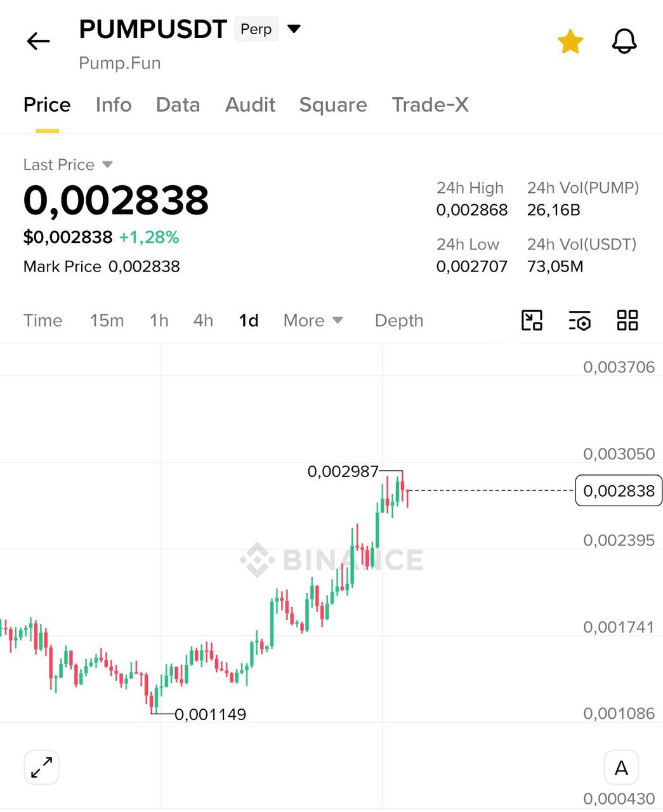Open price alert bell icon

(624, 42)
